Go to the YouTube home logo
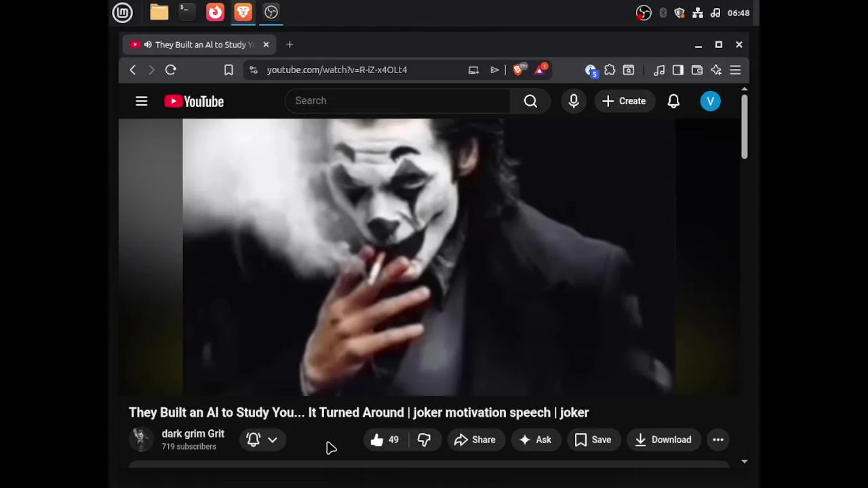The height and width of the screenshot is (488, 868). click(x=194, y=101)
